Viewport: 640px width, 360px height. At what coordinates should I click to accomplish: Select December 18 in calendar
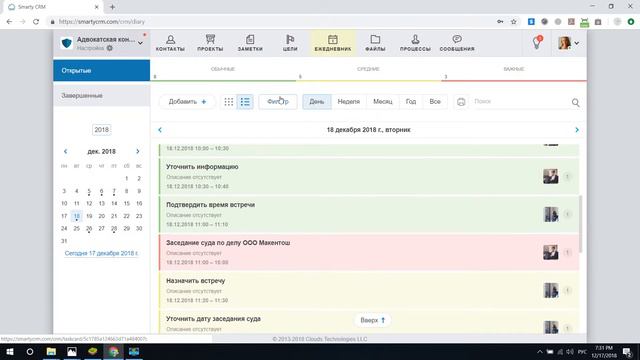pyautogui.click(x=76, y=216)
